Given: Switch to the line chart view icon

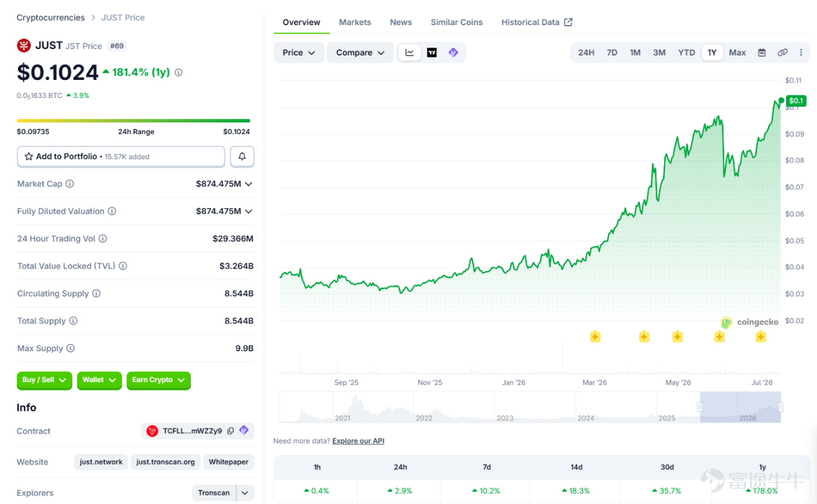Looking at the screenshot, I should (x=409, y=53).
